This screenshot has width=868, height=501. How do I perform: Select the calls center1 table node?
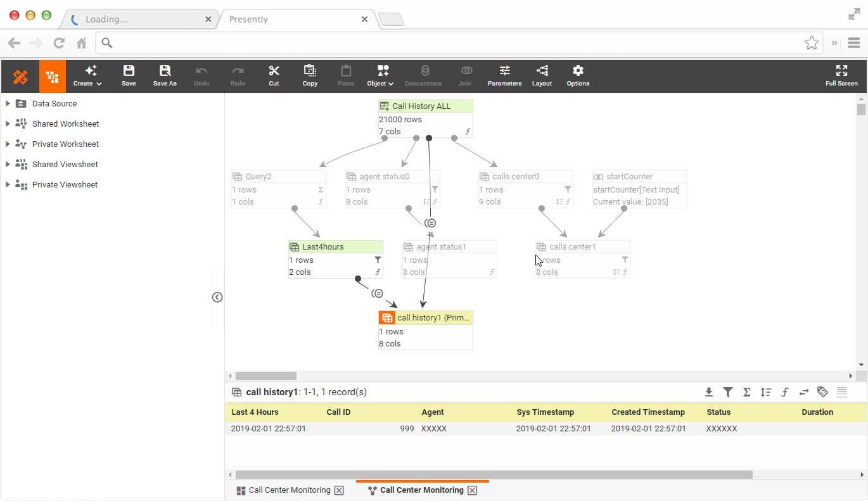(583, 259)
